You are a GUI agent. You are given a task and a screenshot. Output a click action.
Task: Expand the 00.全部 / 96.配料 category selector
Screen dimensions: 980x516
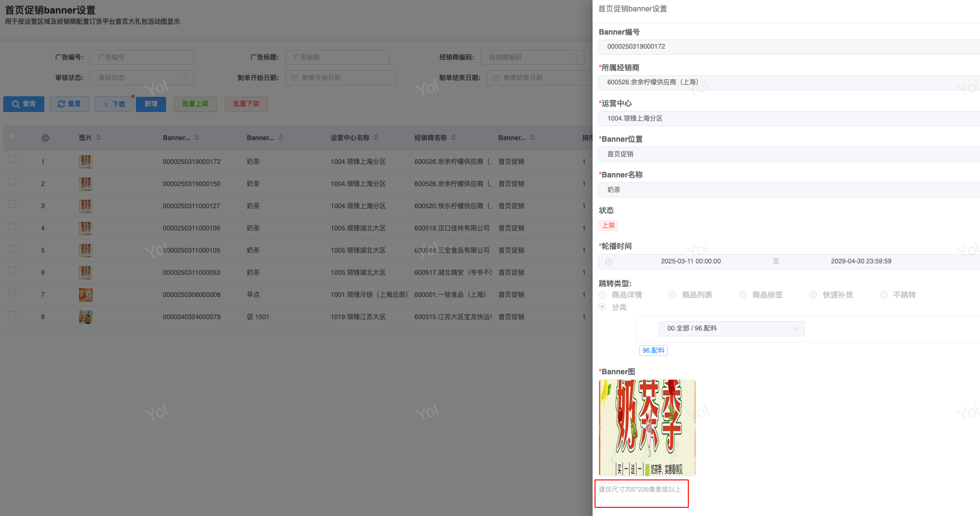(731, 329)
